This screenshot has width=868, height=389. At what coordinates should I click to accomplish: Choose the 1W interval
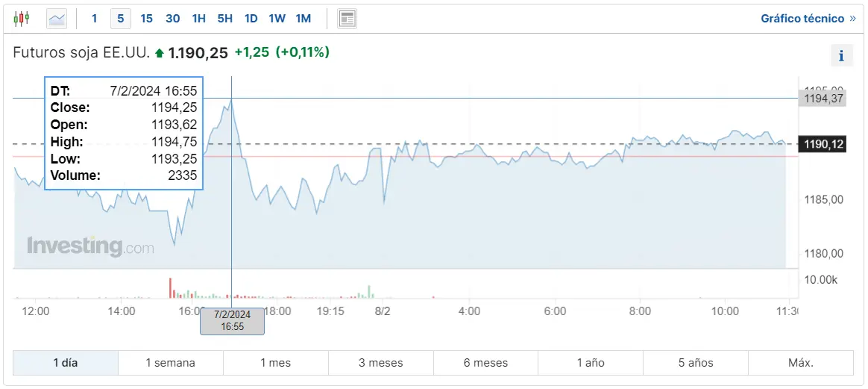click(277, 18)
